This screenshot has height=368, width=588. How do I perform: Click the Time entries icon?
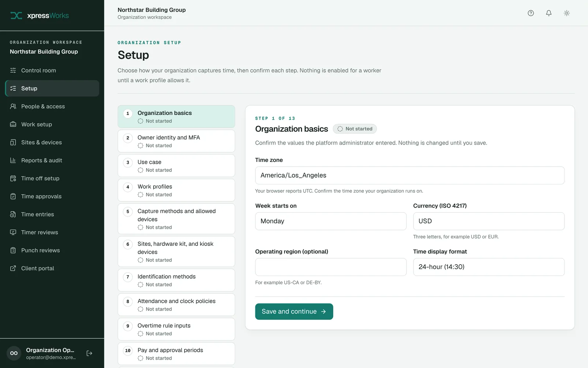coord(13,214)
